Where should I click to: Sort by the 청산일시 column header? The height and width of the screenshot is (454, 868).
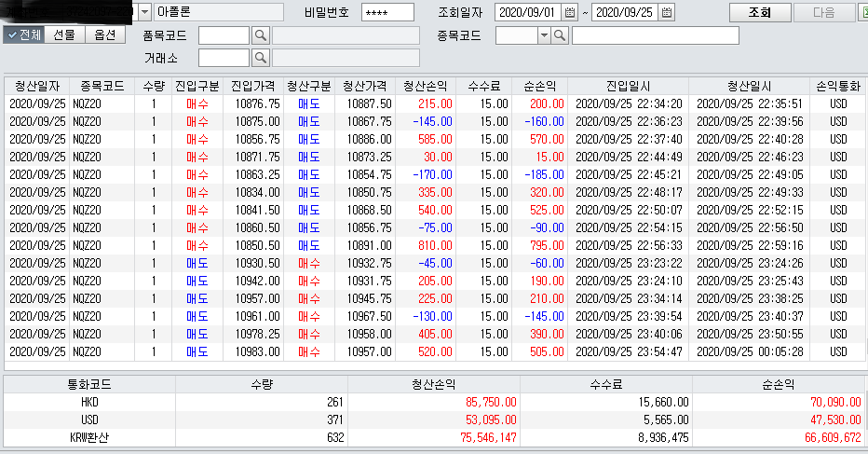(749, 86)
